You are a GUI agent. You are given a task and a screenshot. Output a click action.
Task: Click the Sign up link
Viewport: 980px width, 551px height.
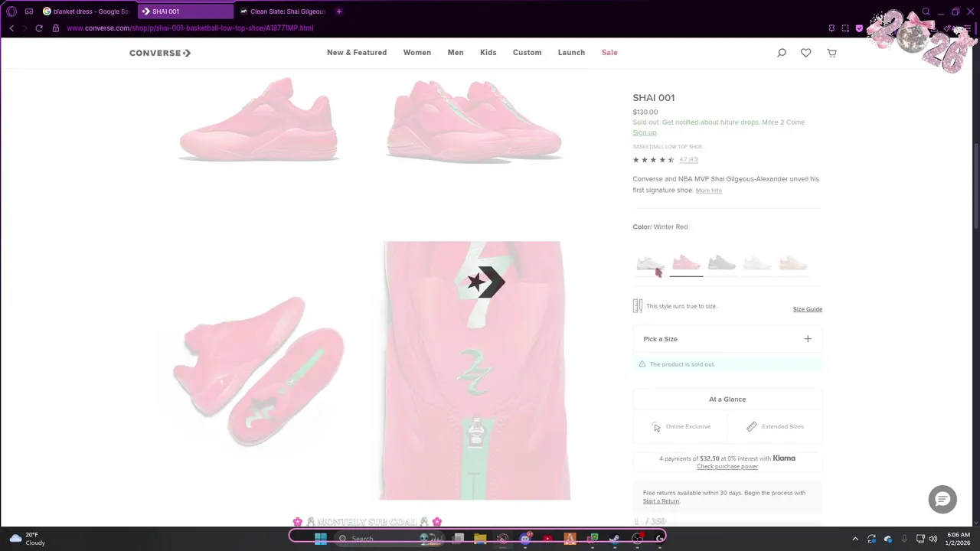coord(644,132)
